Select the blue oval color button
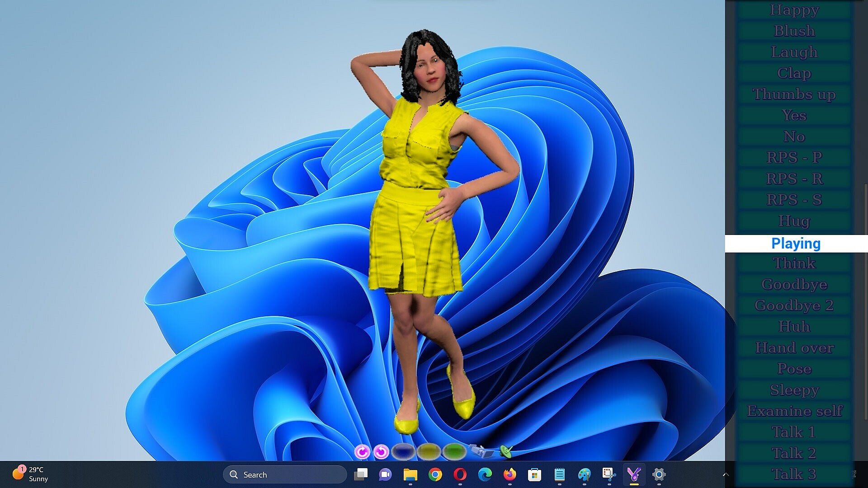This screenshot has width=868, height=488. 403,451
